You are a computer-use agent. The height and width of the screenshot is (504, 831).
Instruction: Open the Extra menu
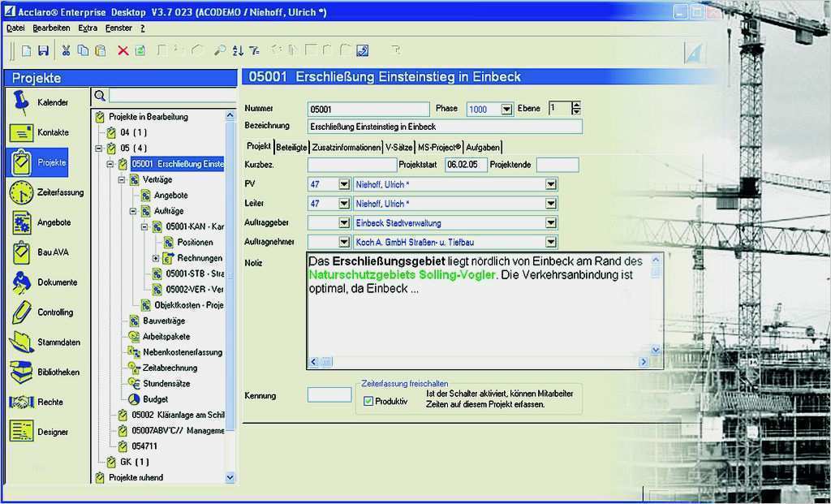88,28
